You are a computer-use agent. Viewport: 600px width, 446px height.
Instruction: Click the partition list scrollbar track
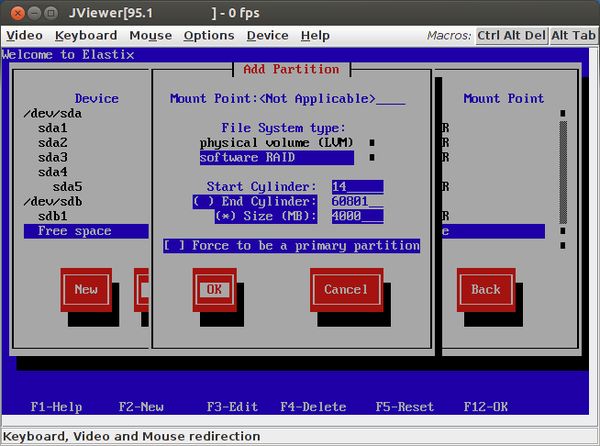coord(563,172)
